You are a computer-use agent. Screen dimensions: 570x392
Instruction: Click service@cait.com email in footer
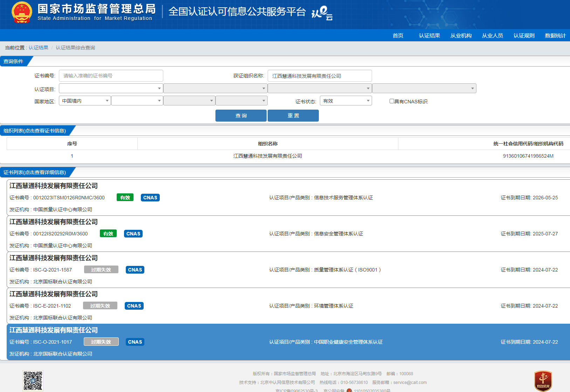[x=410, y=383]
